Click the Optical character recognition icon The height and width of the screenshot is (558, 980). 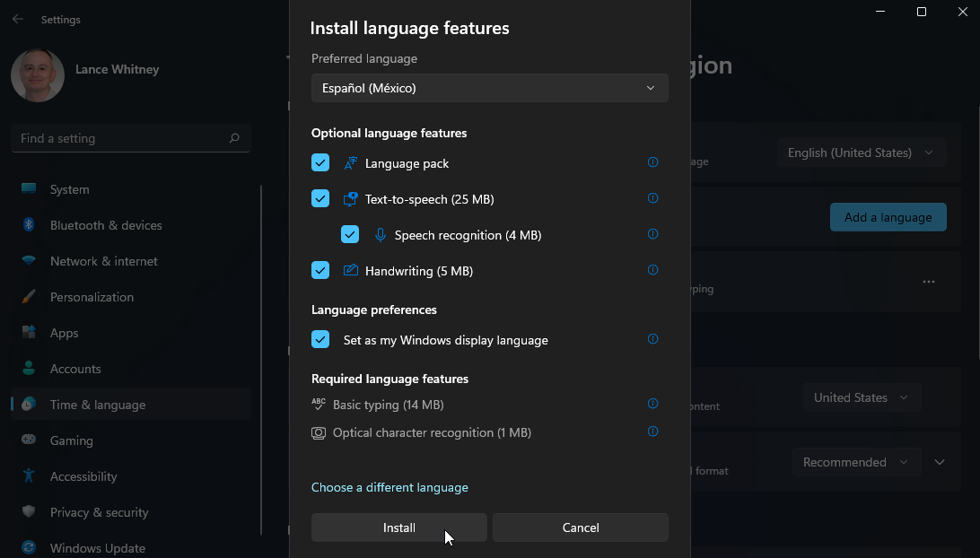pyautogui.click(x=318, y=432)
